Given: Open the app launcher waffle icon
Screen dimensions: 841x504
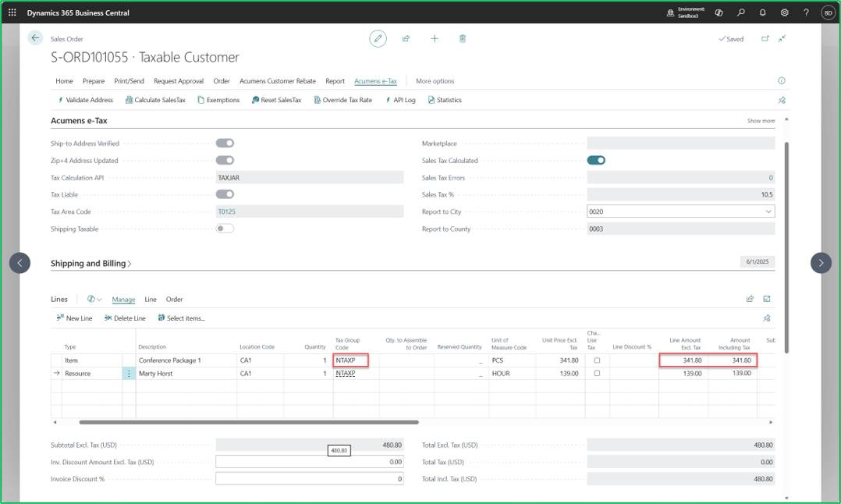Looking at the screenshot, I should [12, 12].
